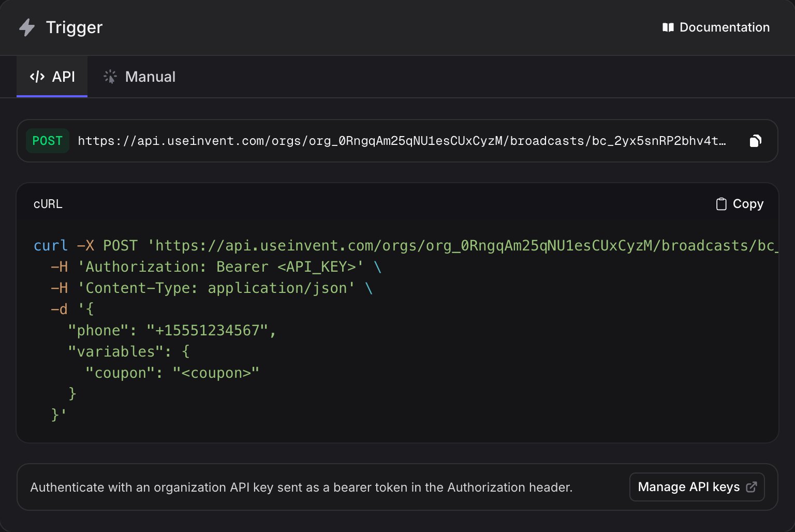The width and height of the screenshot is (795, 532).
Task: Click the -d '{ line in the snippet
Action: tap(72, 309)
